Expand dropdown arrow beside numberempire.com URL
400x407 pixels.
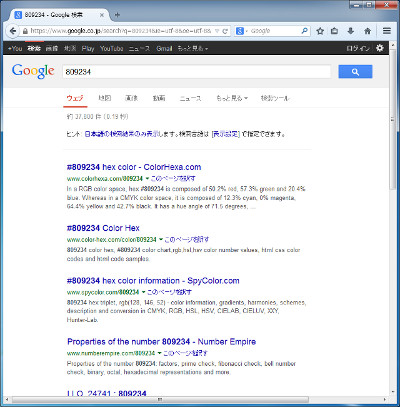click(x=159, y=353)
